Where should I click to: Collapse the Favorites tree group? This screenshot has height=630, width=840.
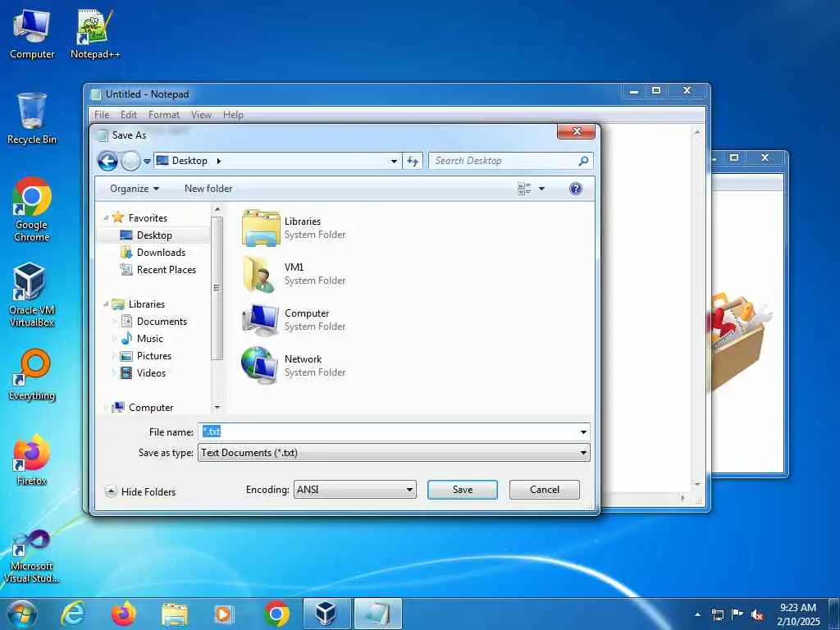[106, 218]
